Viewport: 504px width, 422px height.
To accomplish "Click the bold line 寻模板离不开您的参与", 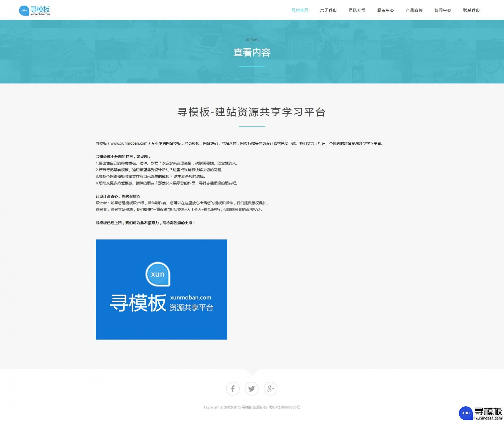I will 123,157.
